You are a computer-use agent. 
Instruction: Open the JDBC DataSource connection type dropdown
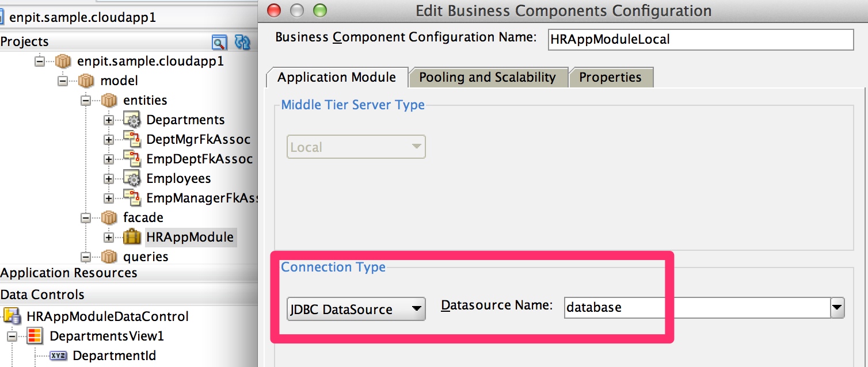click(356, 309)
